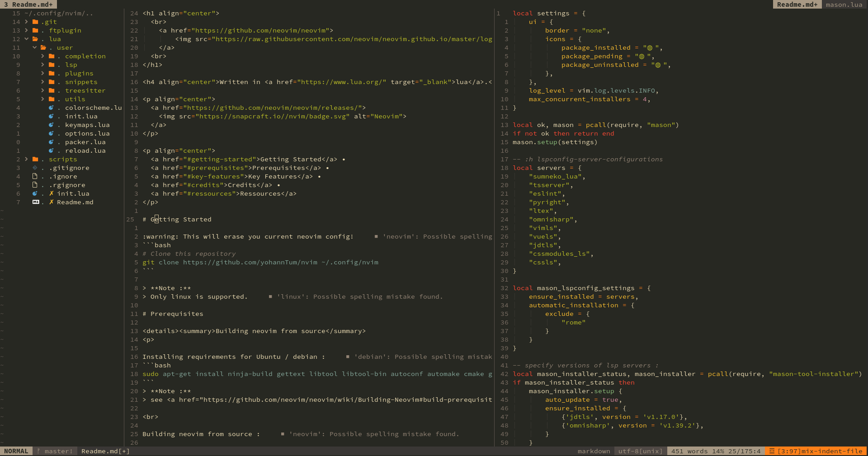Collapse the user folder chevron

34,47
